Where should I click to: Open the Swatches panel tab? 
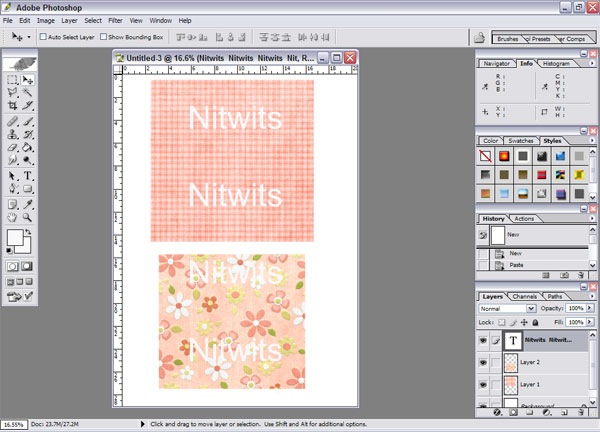(x=520, y=141)
